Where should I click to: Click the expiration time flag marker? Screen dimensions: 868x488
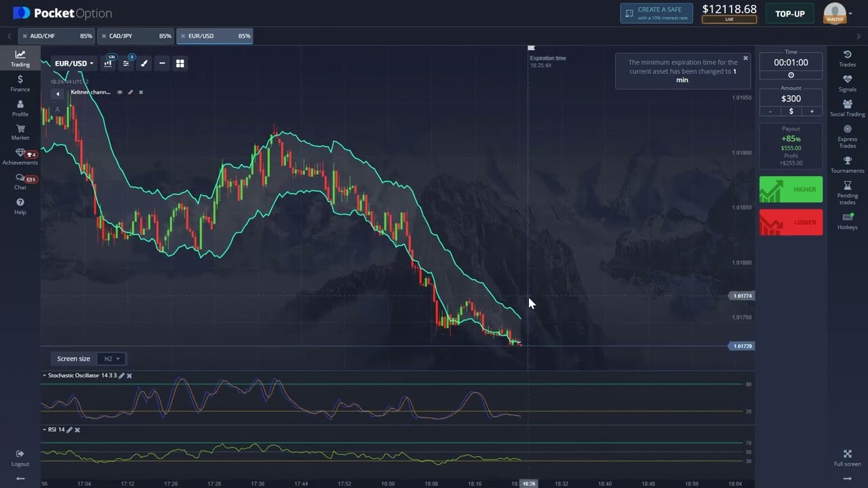[531, 48]
